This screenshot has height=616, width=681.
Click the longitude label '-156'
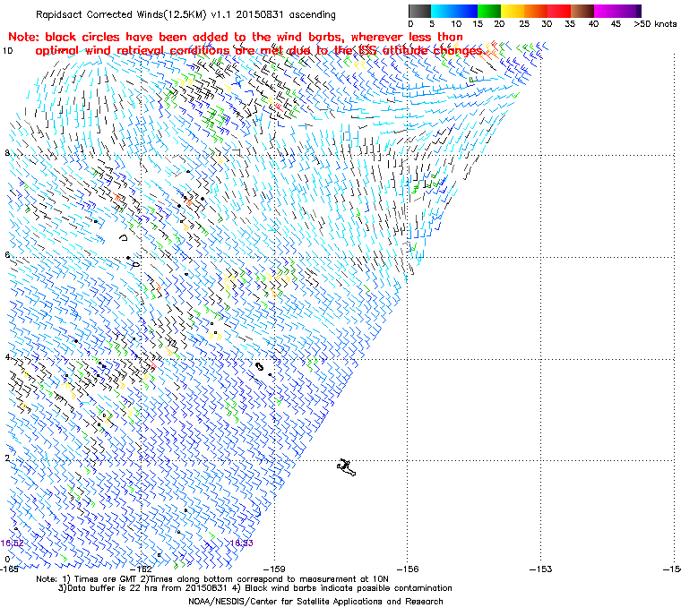[409, 569]
